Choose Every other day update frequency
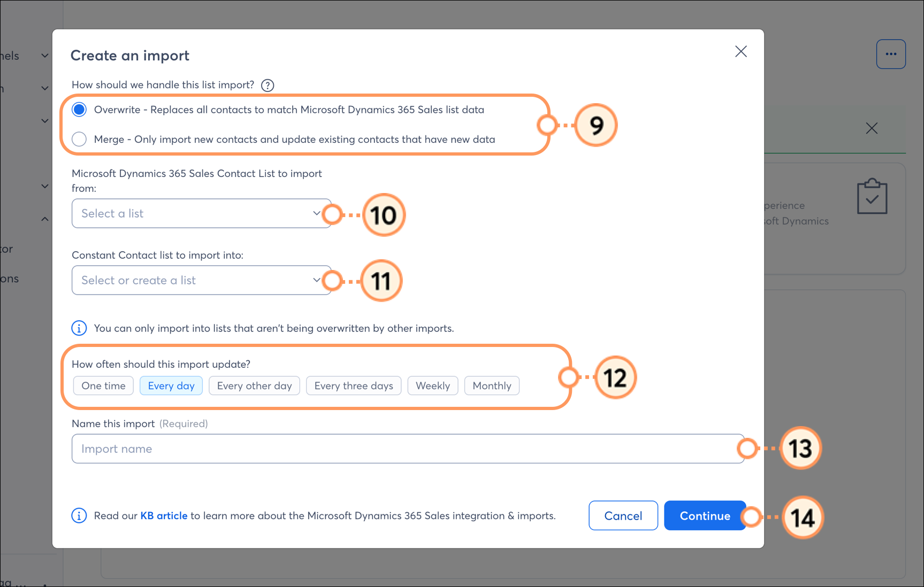Viewport: 924px width, 587px height. 255,385
